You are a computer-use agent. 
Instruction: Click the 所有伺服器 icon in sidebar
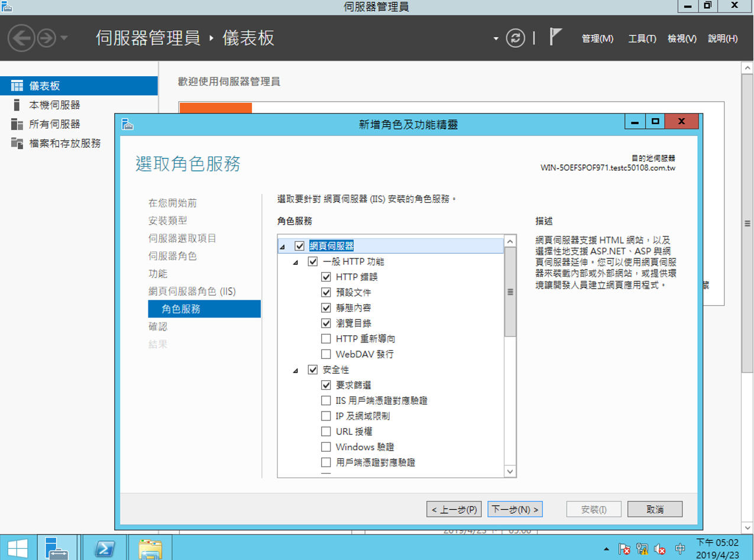click(x=17, y=124)
